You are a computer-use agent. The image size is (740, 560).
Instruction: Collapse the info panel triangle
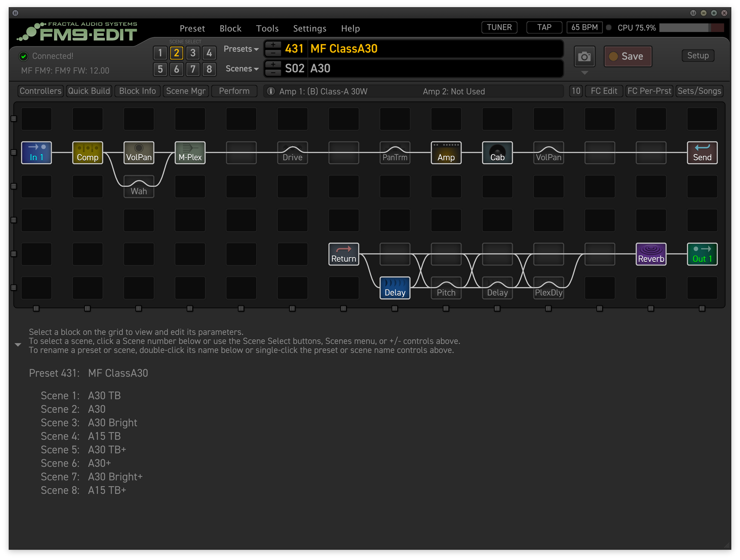click(x=18, y=345)
